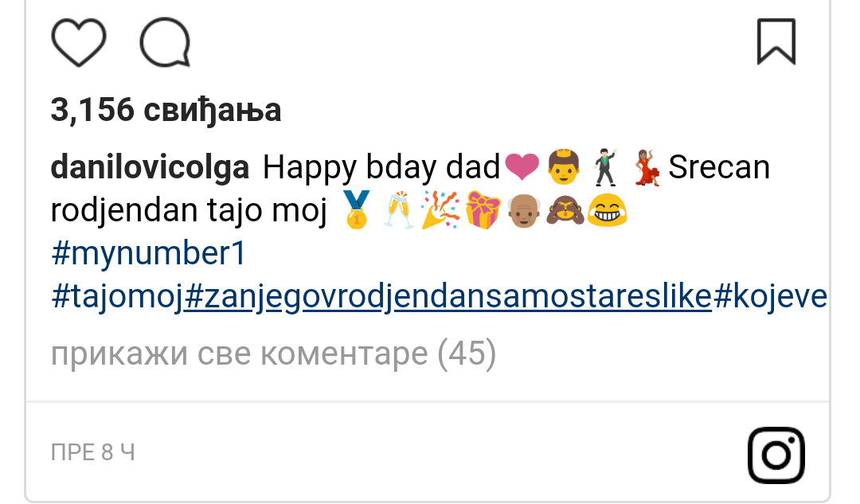Screen dimensions: 860x504
Task: Open the truncated #kojeve hashtag
Action: pos(770,297)
